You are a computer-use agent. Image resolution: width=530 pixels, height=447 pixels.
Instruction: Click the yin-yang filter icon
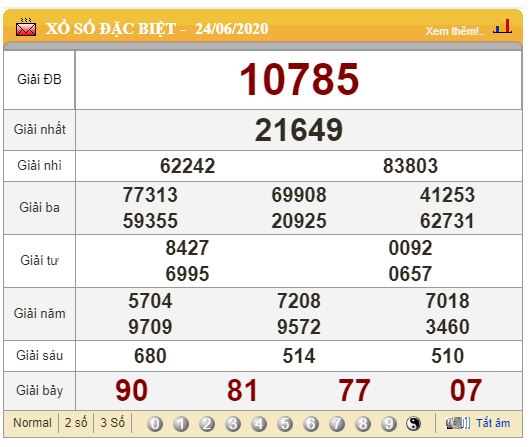coord(413,424)
